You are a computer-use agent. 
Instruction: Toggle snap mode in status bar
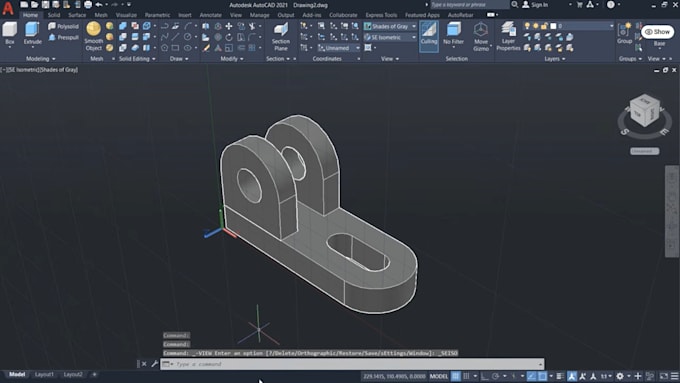click(x=466, y=376)
